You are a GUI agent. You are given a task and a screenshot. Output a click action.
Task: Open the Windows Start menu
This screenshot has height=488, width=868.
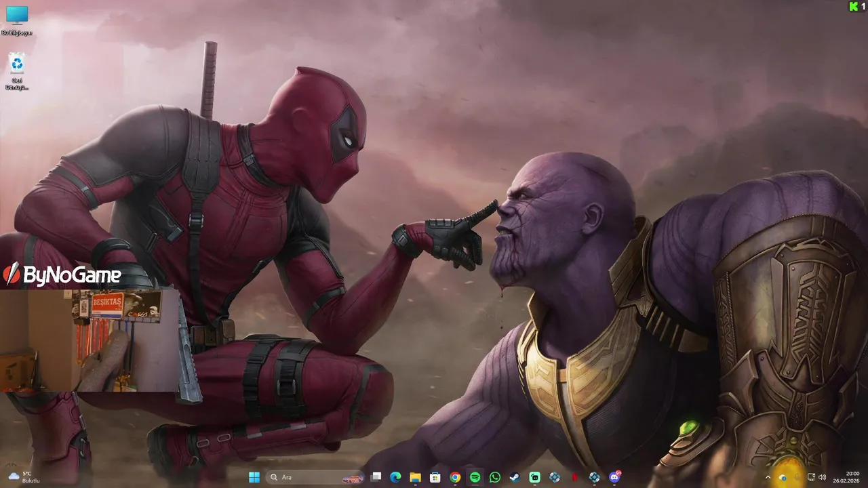point(254,477)
